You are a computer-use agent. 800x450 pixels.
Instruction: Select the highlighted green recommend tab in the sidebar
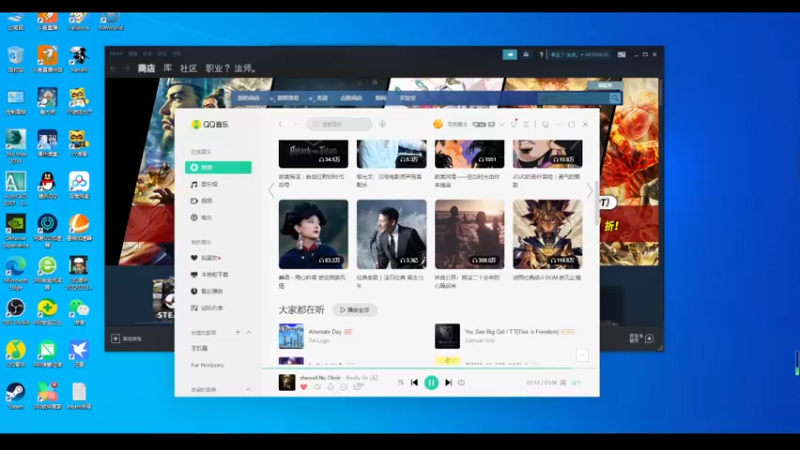(218, 167)
